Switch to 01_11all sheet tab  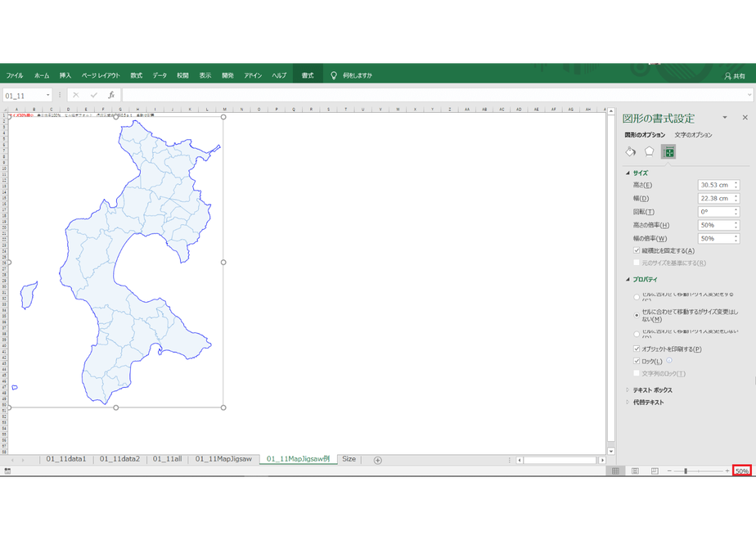[167, 459]
